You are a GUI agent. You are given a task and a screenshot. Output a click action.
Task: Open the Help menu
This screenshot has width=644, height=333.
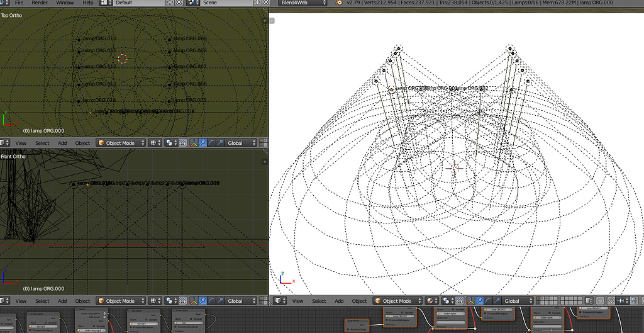coord(88,3)
